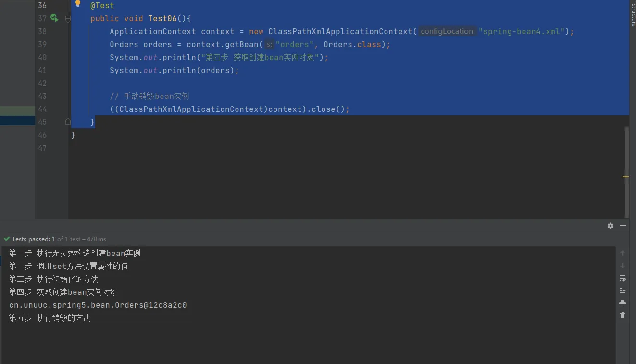
Task: Click line number 36 in the gutter
Action: (42, 5)
